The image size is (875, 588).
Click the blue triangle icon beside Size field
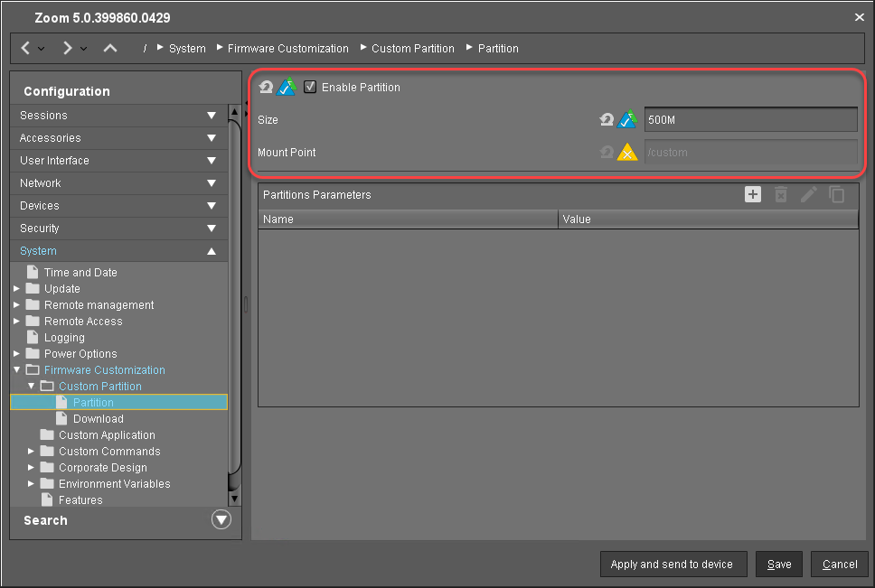click(x=627, y=119)
